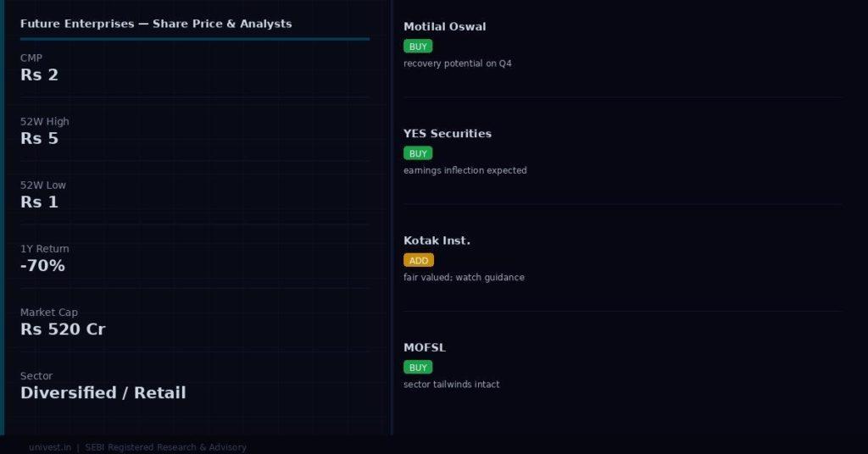Click the CMP value 'Rs 2'
This screenshot has height=454, width=868.
point(39,75)
